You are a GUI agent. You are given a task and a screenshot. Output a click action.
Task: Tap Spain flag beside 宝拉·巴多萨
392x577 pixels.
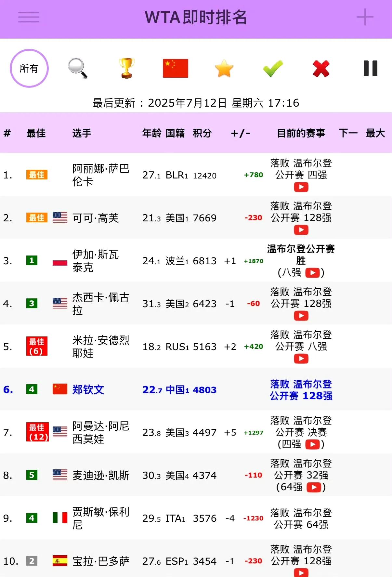click(60, 561)
